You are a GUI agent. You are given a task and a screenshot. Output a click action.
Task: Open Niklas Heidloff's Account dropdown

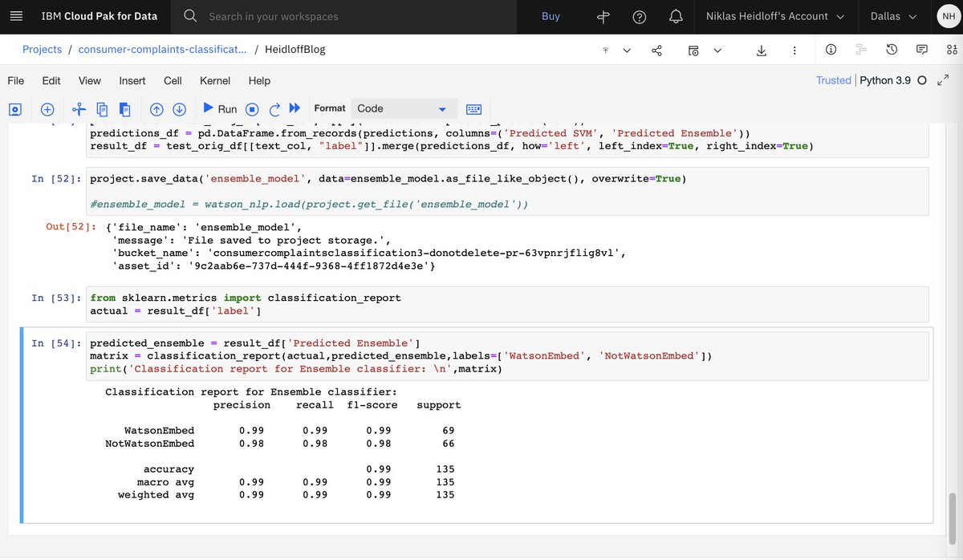click(x=775, y=16)
